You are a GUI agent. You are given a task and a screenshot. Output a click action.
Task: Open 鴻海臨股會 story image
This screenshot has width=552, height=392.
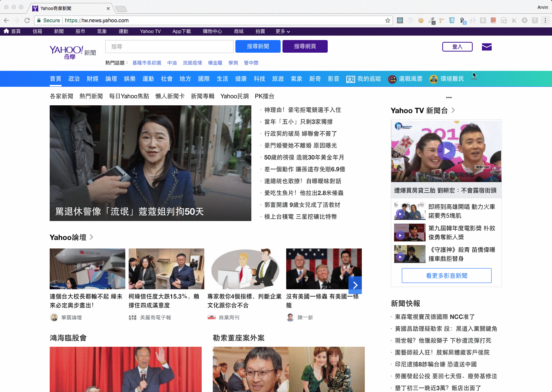tap(126, 369)
